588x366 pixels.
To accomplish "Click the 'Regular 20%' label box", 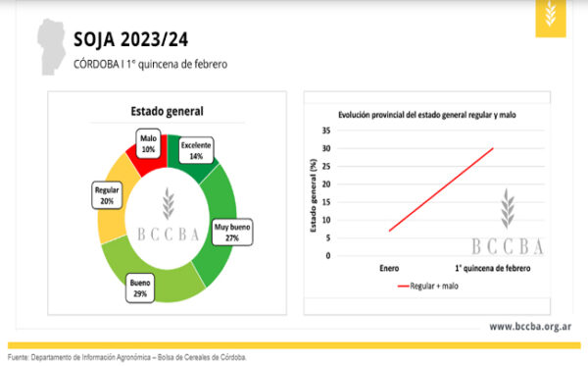I will click(x=107, y=195).
